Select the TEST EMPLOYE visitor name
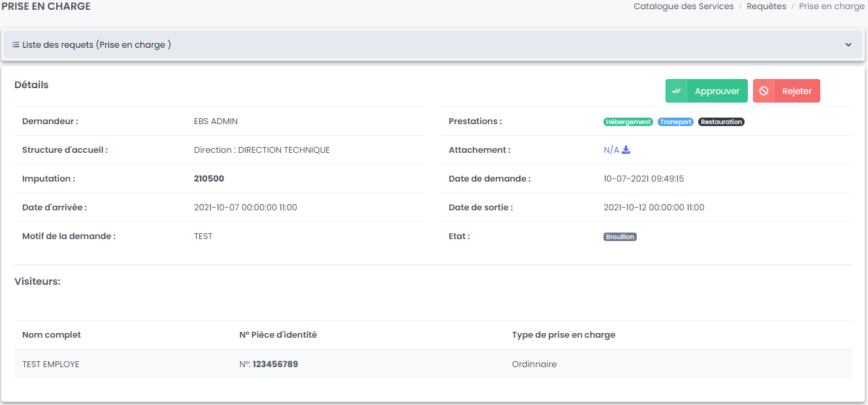The width and height of the screenshot is (868, 405). point(51,364)
